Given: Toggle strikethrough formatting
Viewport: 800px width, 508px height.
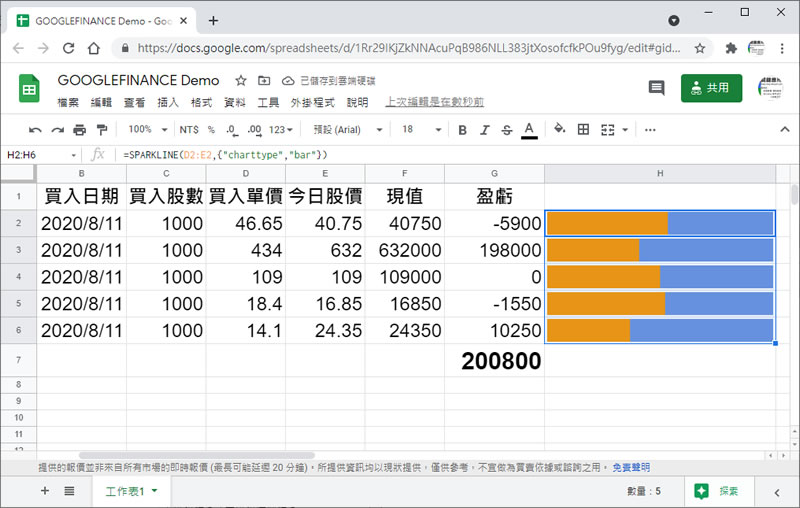Looking at the screenshot, I should [x=507, y=129].
